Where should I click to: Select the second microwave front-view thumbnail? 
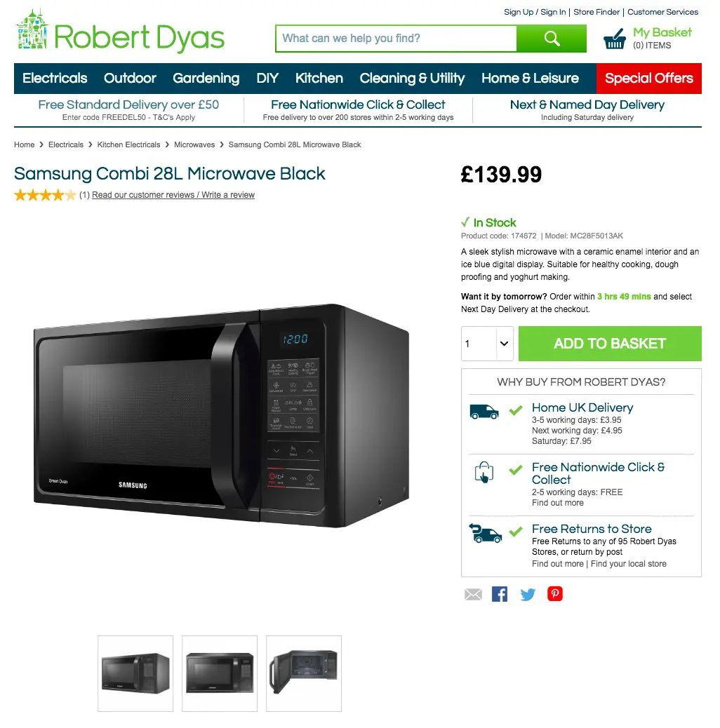coord(220,673)
